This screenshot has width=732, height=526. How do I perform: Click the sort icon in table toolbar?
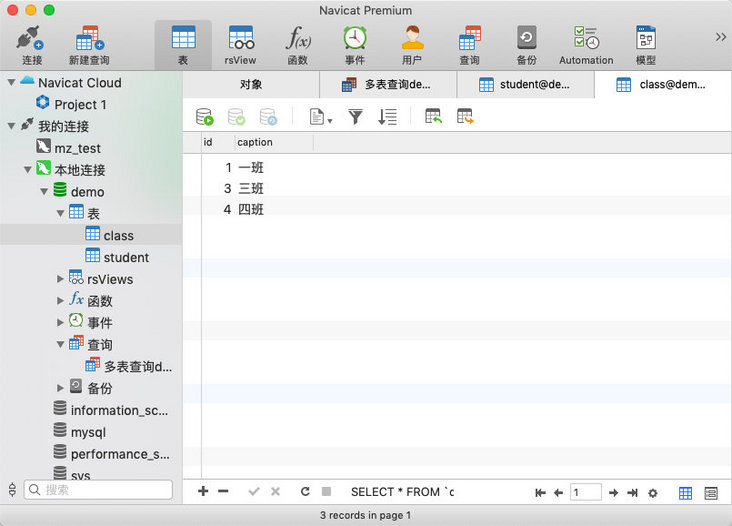tap(387, 117)
